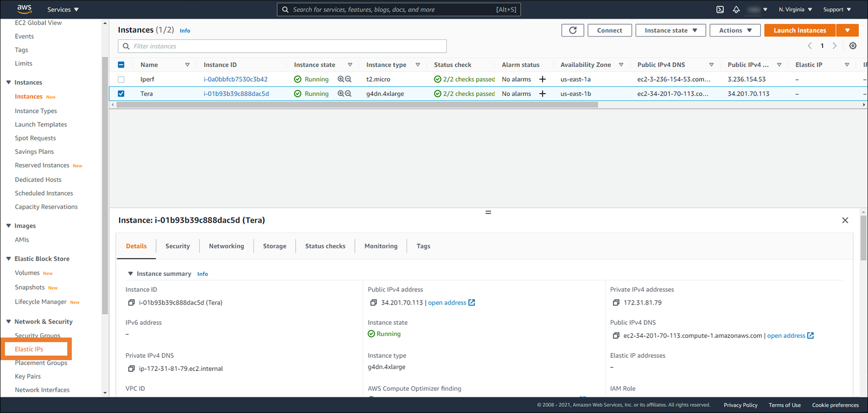Collapse the Network & Security section
The width and height of the screenshot is (868, 413).
9,321
